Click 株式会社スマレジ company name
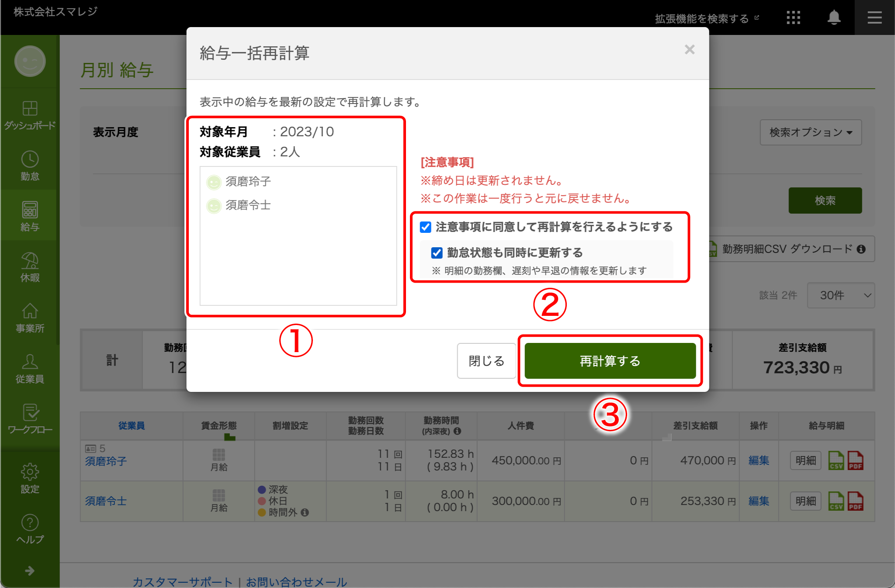The image size is (895, 588). pyautogui.click(x=56, y=12)
